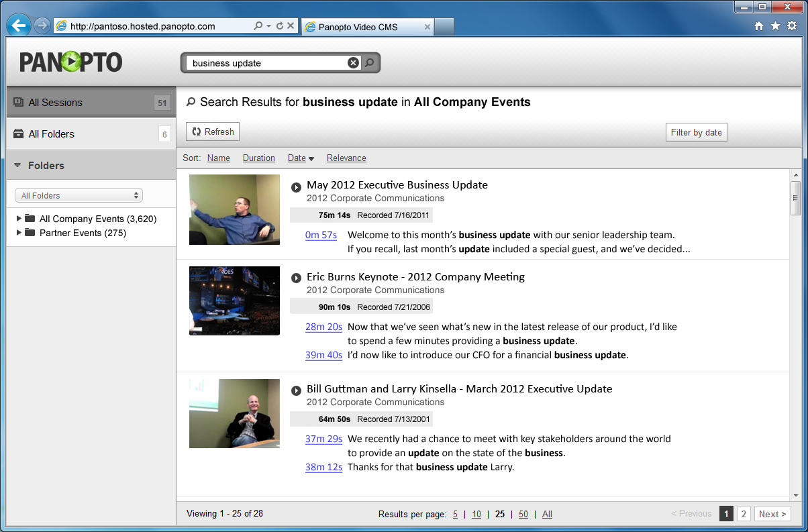The height and width of the screenshot is (532, 808).
Task: Click the Refresh button
Action: click(x=213, y=132)
